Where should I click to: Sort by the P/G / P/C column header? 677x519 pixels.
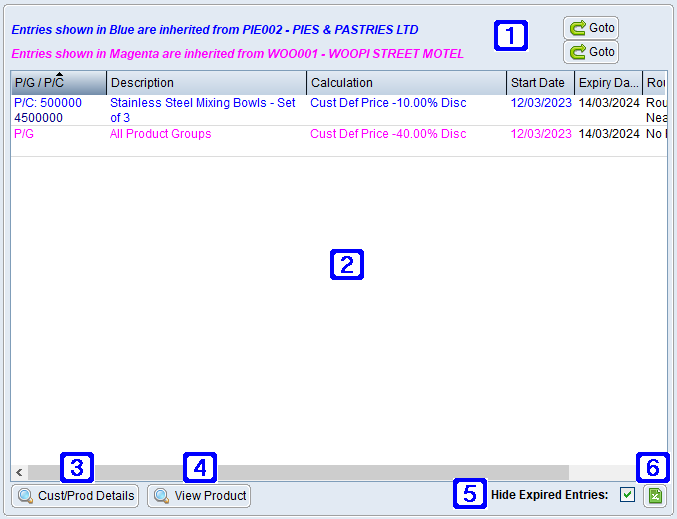tap(59, 82)
